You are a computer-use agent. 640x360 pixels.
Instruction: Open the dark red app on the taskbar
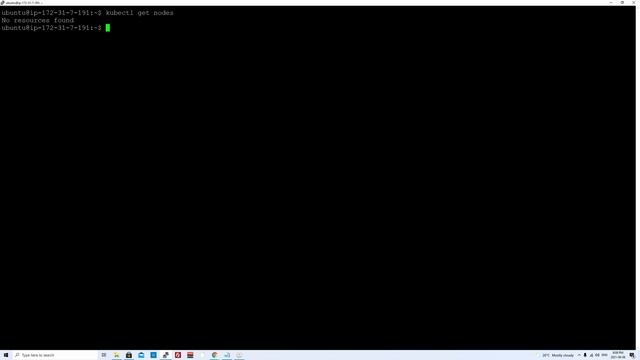[190, 355]
